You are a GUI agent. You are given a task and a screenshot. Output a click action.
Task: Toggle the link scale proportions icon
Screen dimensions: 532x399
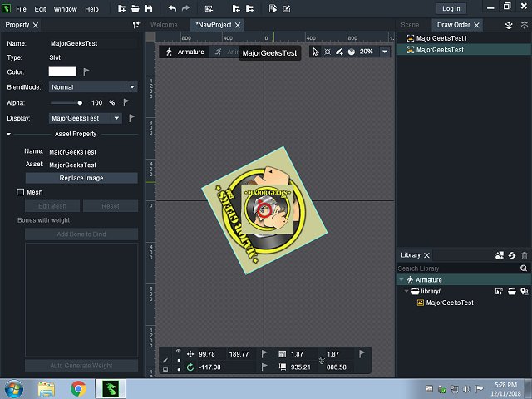pos(322,360)
